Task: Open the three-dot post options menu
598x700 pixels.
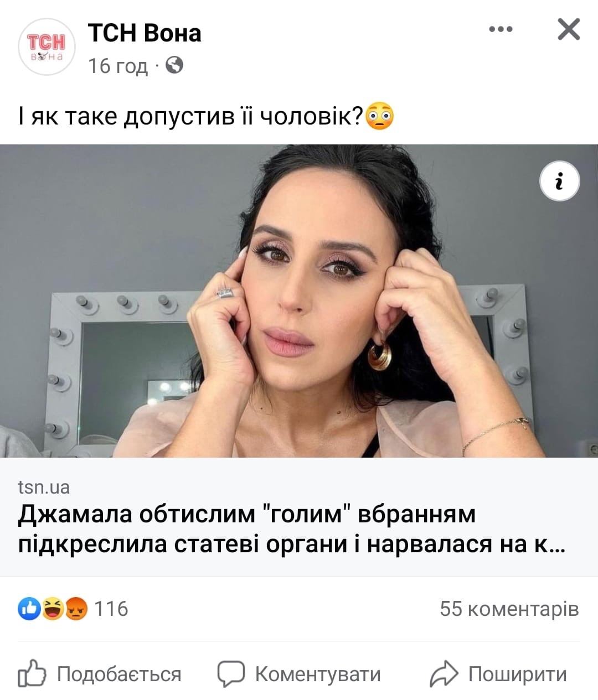Action: coord(501,29)
